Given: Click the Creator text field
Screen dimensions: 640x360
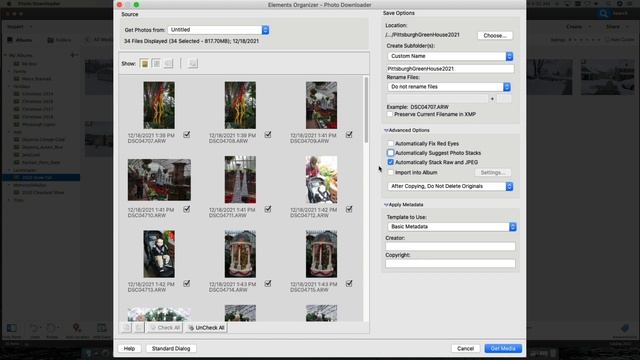Looking at the screenshot, I should [x=450, y=246].
